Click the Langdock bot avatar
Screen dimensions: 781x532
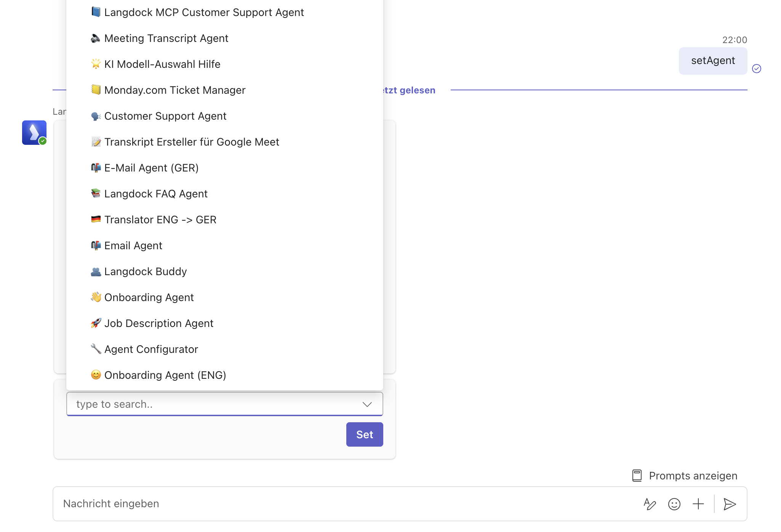34,133
